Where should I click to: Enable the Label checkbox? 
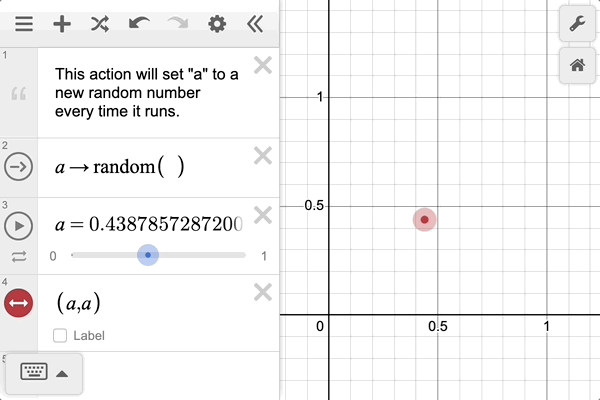tap(60, 336)
